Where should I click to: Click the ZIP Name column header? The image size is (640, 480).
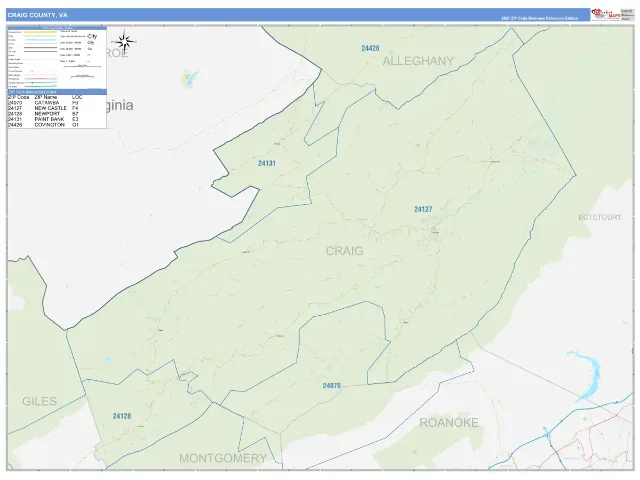pyautogui.click(x=46, y=97)
